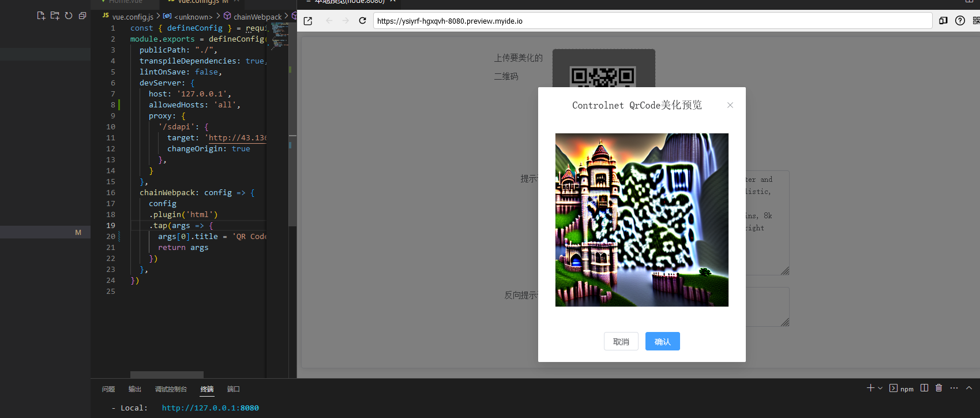Switch to the 调试控制台 debug console tab

[x=171, y=389]
